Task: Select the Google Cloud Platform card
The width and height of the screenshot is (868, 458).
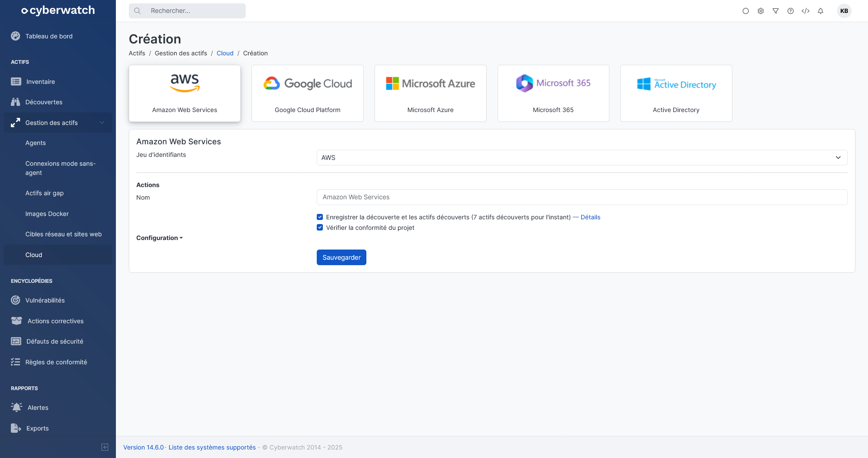Action: [308, 93]
